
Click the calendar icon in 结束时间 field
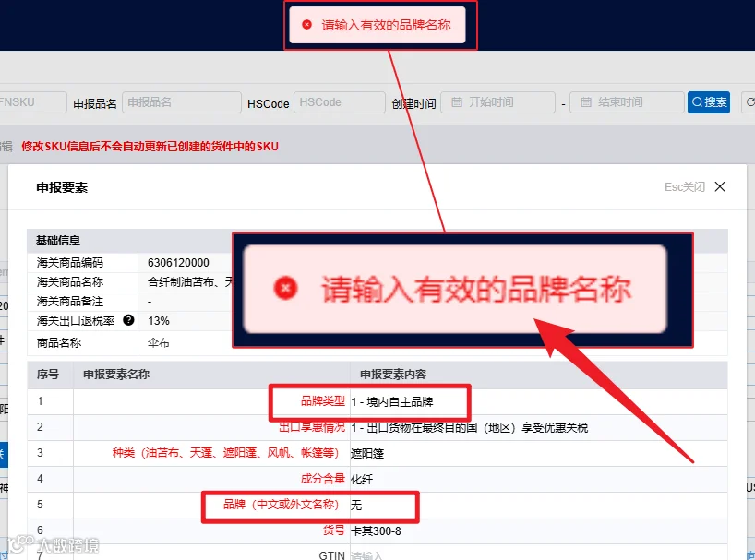pyautogui.click(x=585, y=102)
